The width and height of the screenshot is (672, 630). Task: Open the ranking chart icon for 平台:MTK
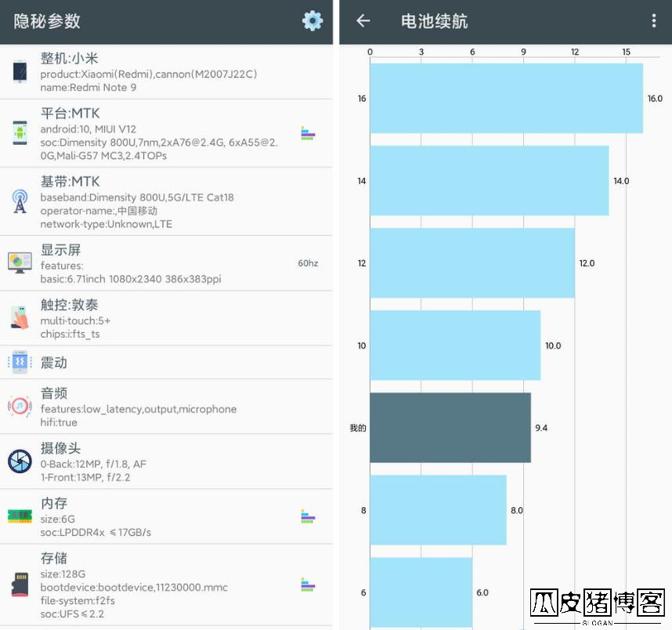[308, 133]
